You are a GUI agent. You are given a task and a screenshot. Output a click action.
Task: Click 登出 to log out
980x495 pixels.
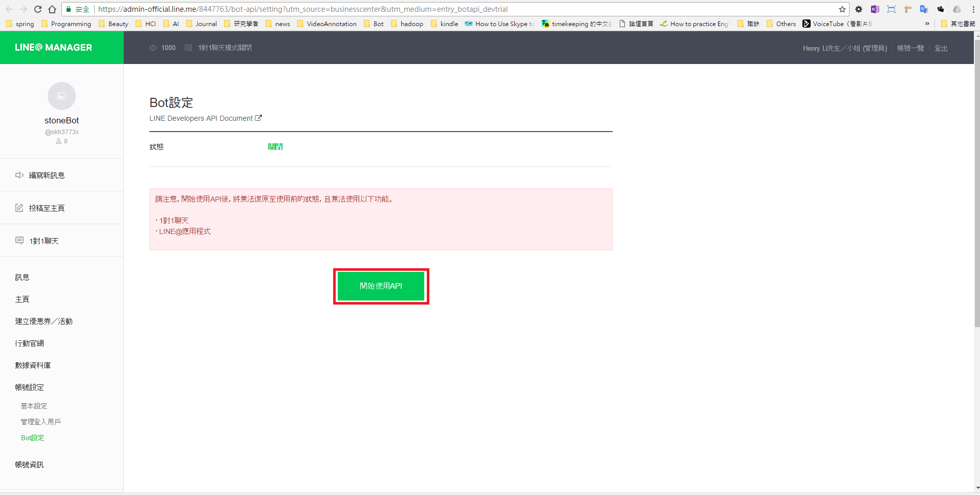point(941,48)
